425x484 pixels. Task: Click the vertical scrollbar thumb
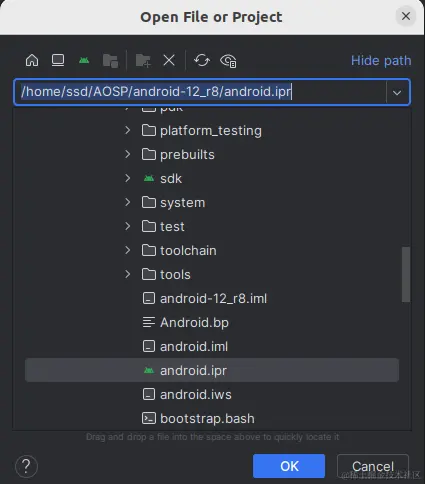pyautogui.click(x=406, y=274)
